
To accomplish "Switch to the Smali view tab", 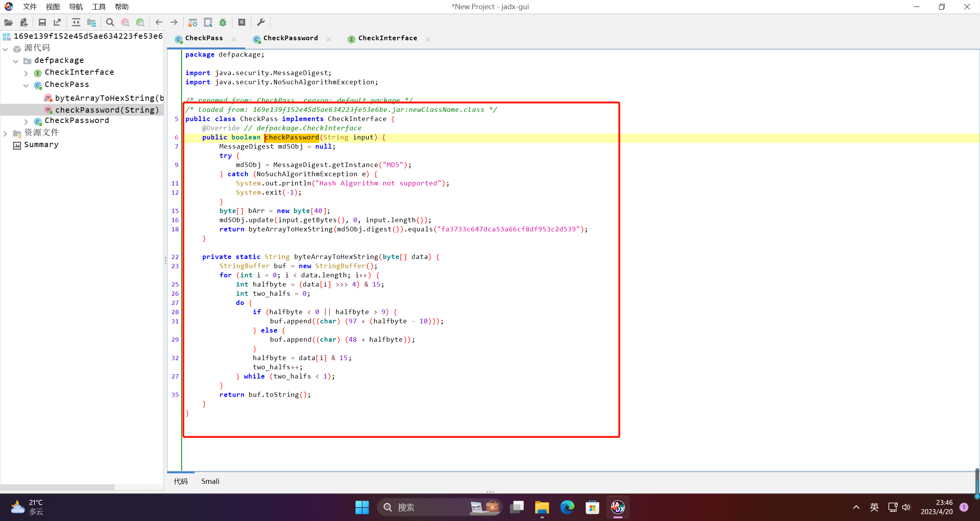I will [210, 481].
